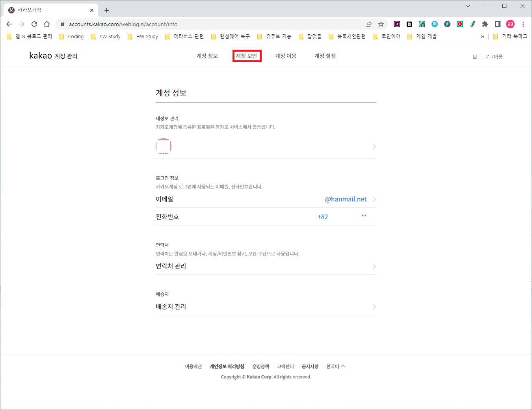Open 연락처 관리
532x410 pixels.
(x=266, y=266)
